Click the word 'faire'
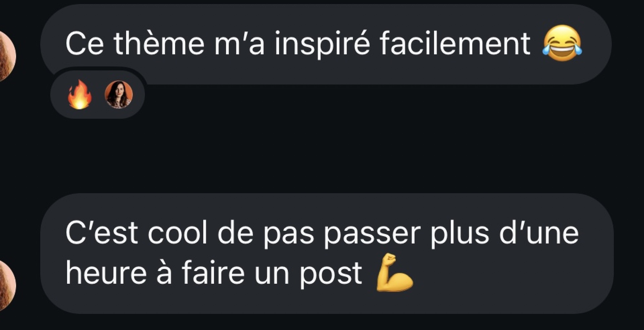644x330 pixels. click(x=213, y=273)
